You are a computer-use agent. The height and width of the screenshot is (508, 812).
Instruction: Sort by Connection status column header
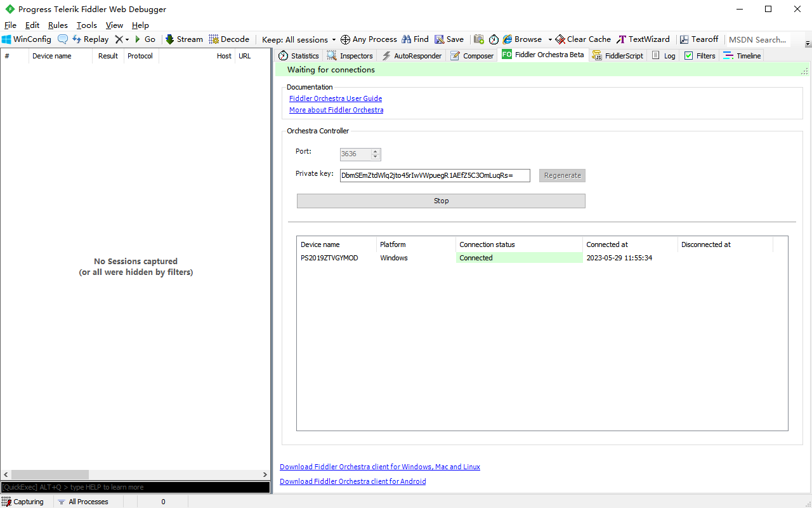click(x=519, y=244)
